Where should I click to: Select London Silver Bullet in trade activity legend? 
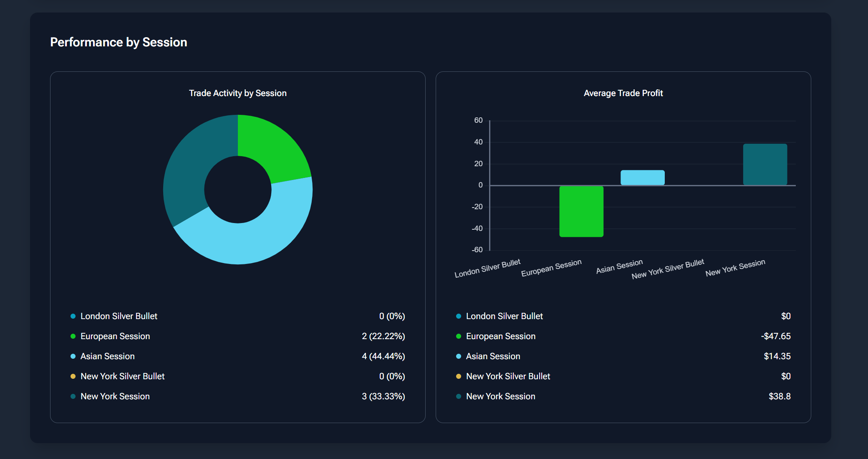(119, 316)
